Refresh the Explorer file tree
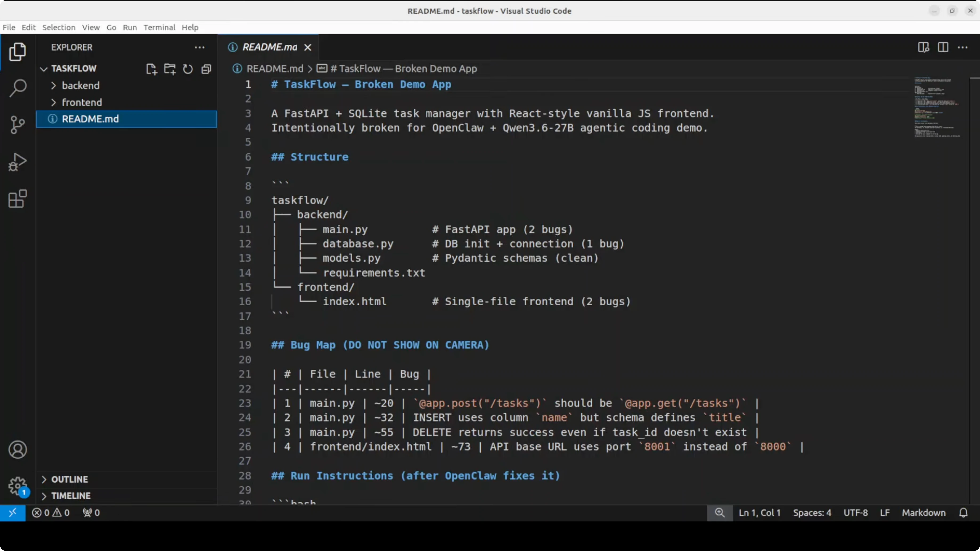This screenshot has height=551, width=980. pos(188,69)
